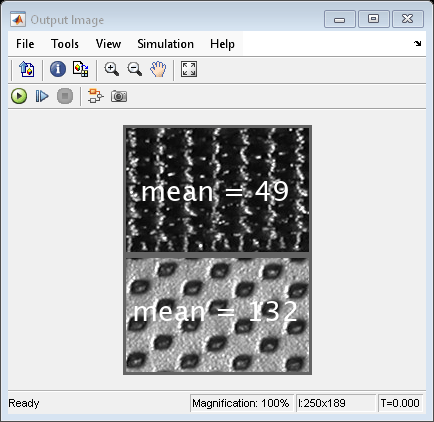Open the Simulation menu
The height and width of the screenshot is (422, 434).
point(165,44)
